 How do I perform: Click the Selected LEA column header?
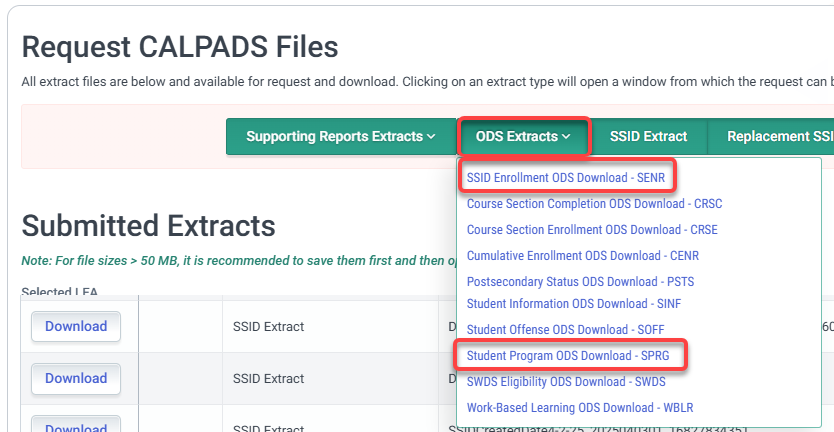click(60, 292)
